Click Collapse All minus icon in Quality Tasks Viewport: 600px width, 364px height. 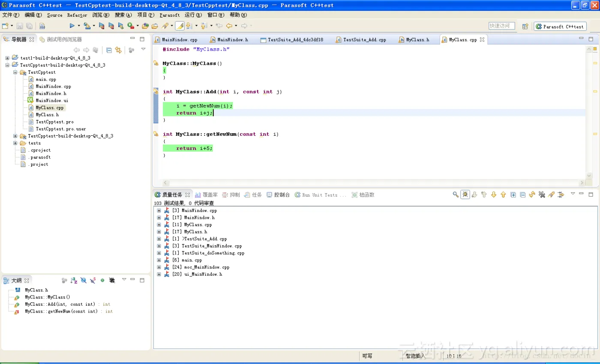(522, 194)
